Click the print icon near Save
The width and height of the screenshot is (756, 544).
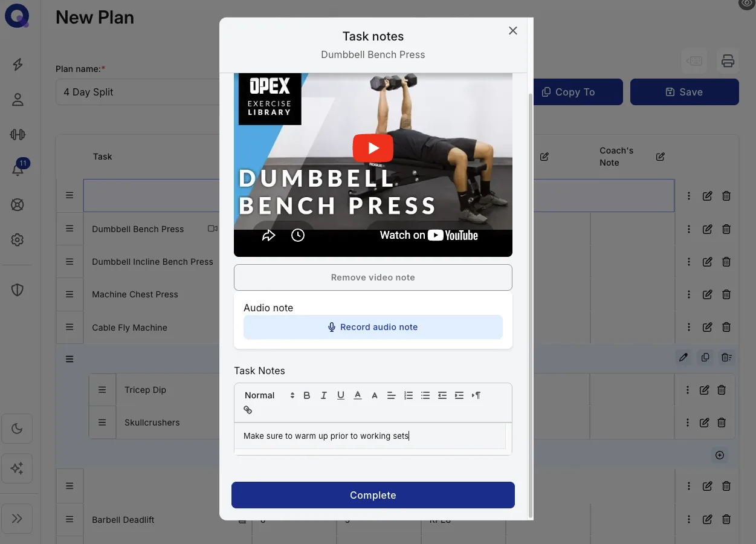728,60
